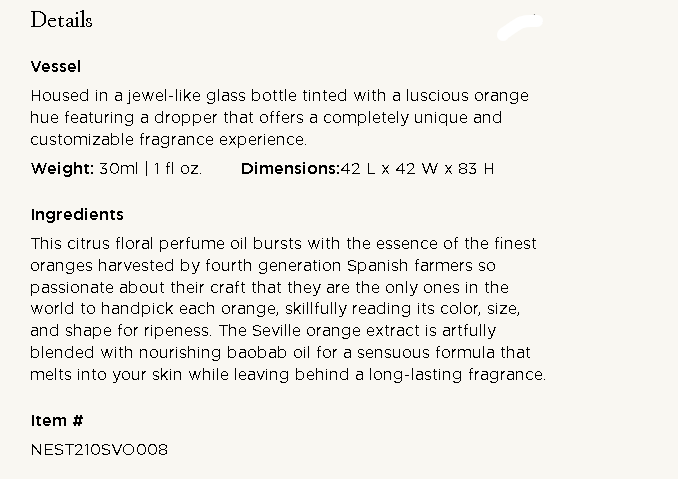Click the 30ml | 1 fl oz. value
The image size is (678, 479).
click(x=150, y=169)
